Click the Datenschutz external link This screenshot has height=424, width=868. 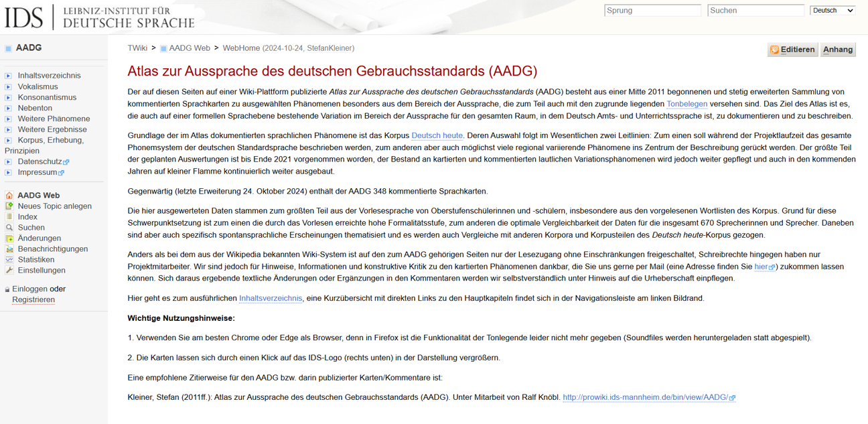click(x=39, y=161)
